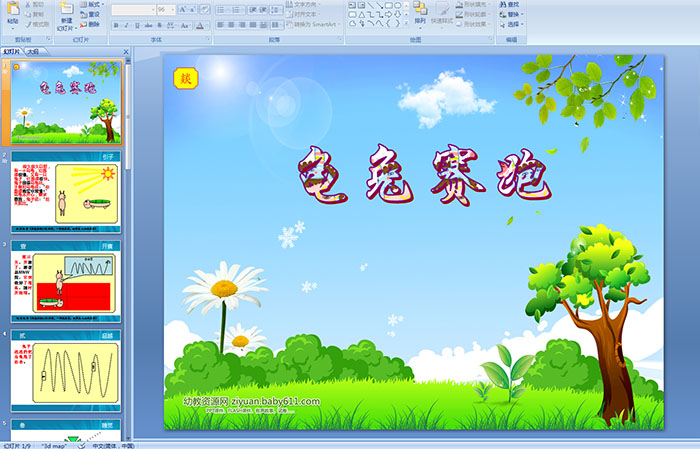The height and width of the screenshot is (449, 700).
Task: Select the Format Painter brush
Action: [x=28, y=24]
